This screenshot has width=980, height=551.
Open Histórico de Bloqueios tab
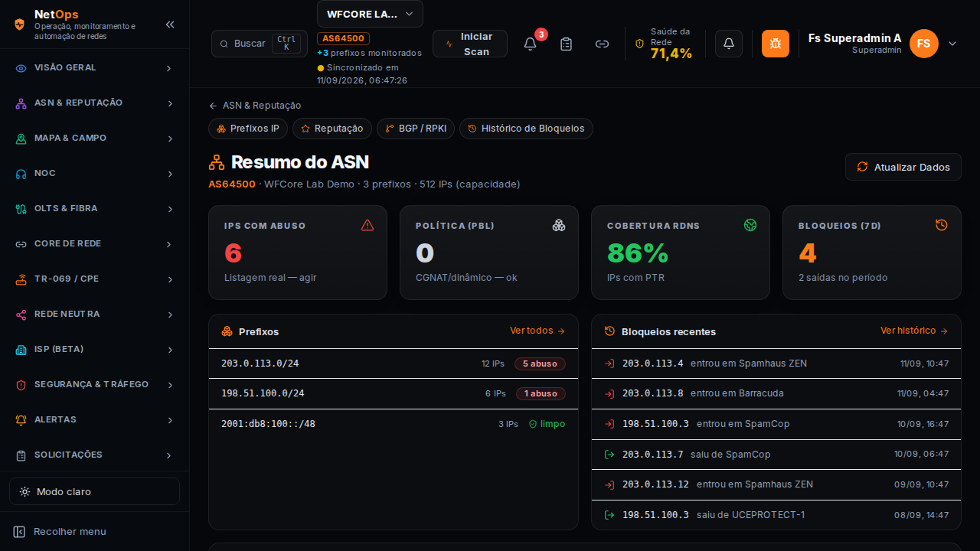526,129
